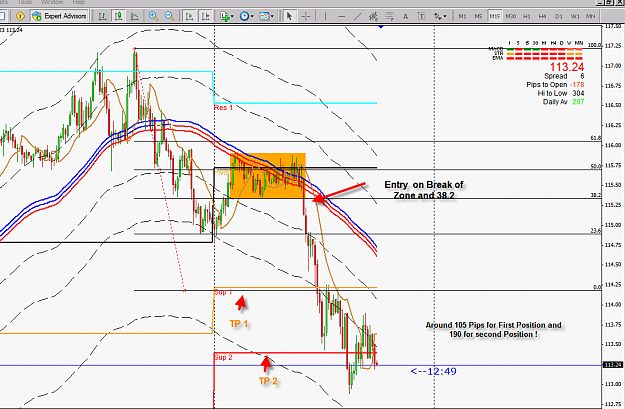
Task: Select the horizontal line drawing tool
Action: pyautogui.click(x=342, y=16)
